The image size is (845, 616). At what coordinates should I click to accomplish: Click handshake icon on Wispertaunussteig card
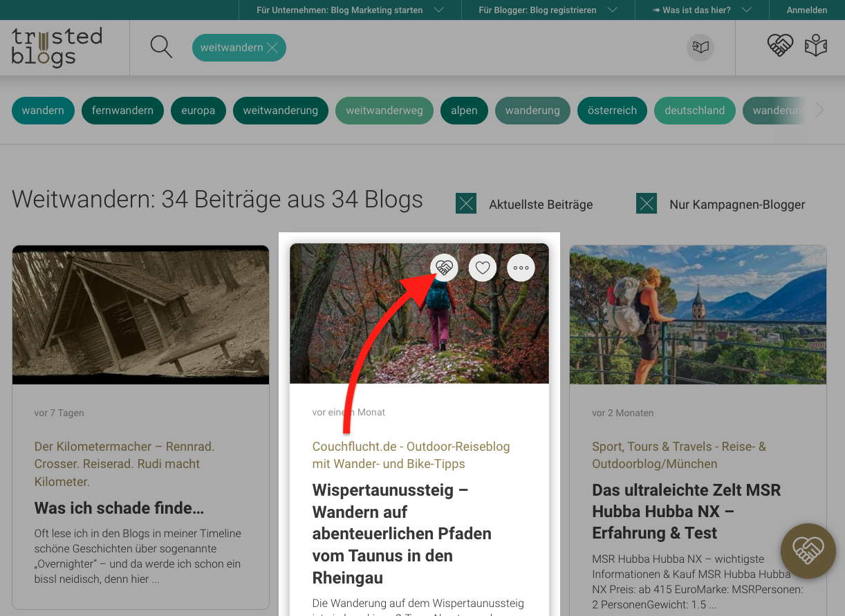(444, 268)
